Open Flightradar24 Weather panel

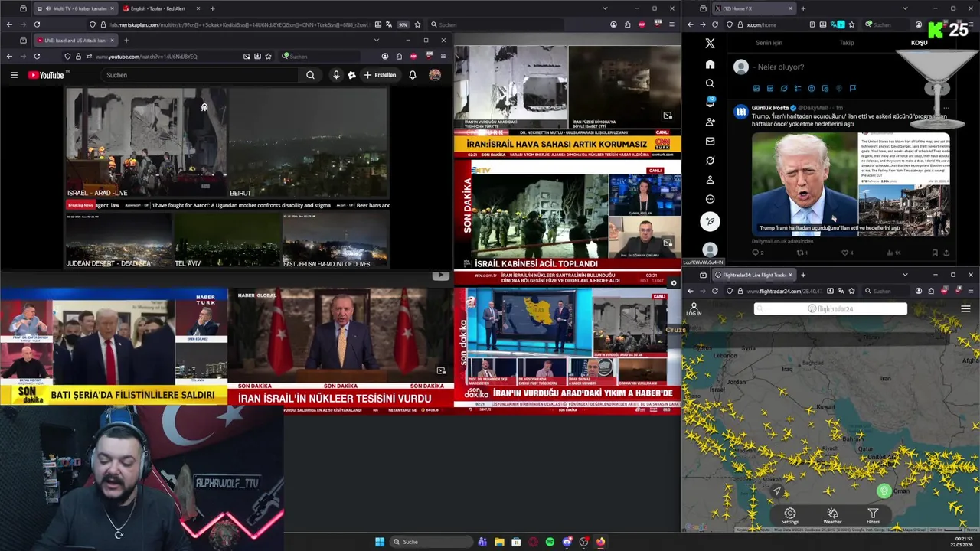pyautogui.click(x=832, y=516)
